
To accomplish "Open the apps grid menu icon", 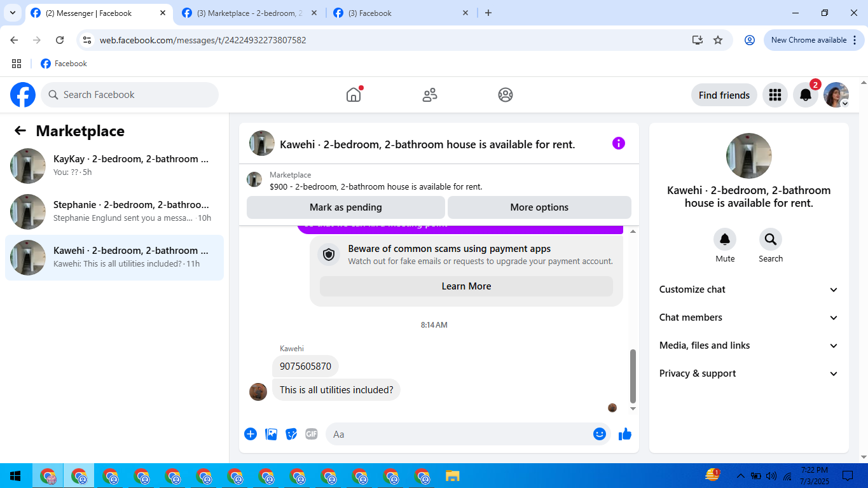I will (x=775, y=95).
